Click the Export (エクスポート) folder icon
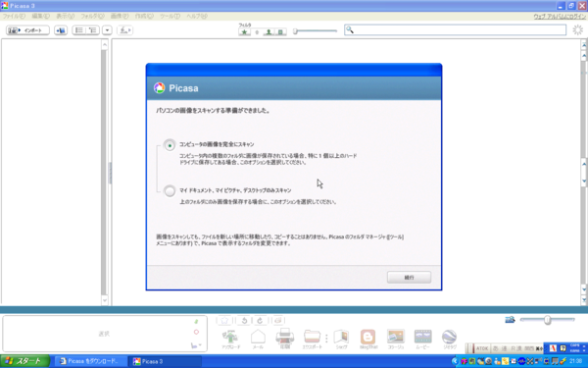 tap(312, 339)
